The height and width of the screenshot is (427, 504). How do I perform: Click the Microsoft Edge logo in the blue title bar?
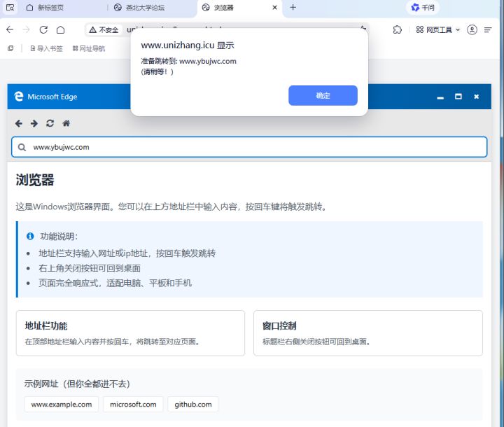(19, 97)
